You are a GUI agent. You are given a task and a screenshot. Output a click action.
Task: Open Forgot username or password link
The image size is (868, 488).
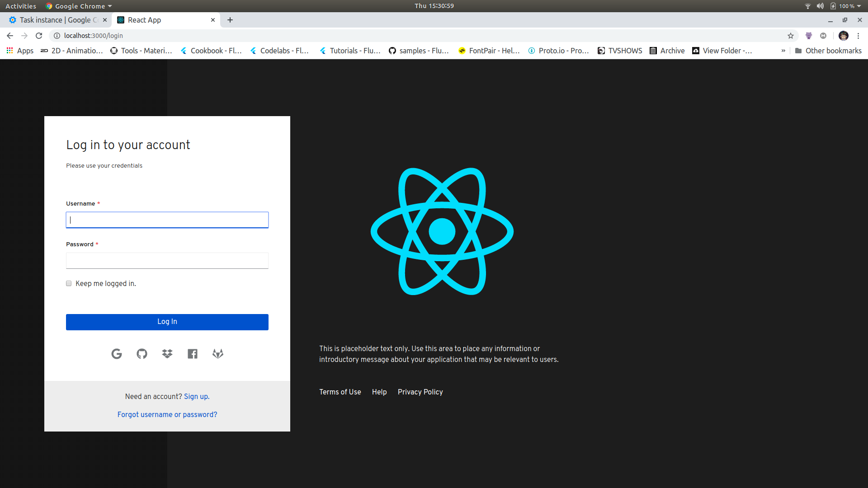coord(167,414)
